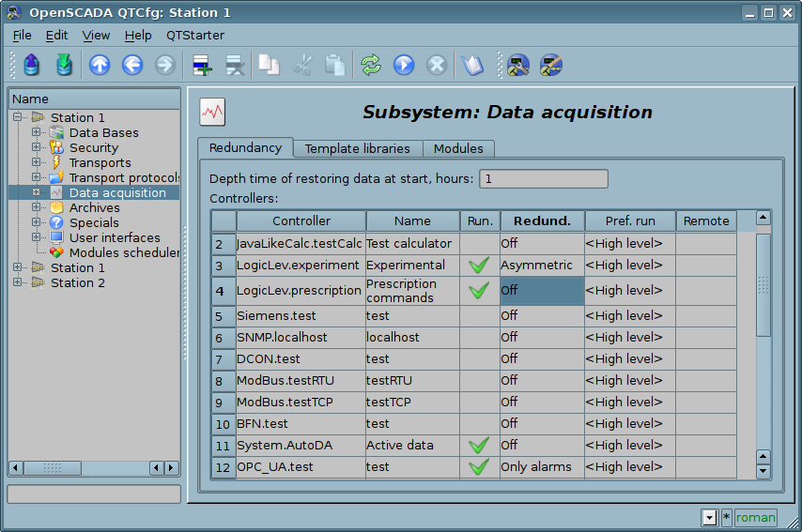The width and height of the screenshot is (802, 532).
Task: Click the table scroll up arrow
Action: point(763,218)
